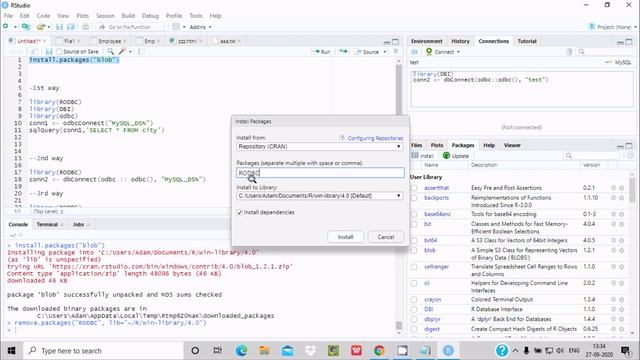The width and height of the screenshot is (640, 360).
Task: Open the Session menu
Action: 105,16
